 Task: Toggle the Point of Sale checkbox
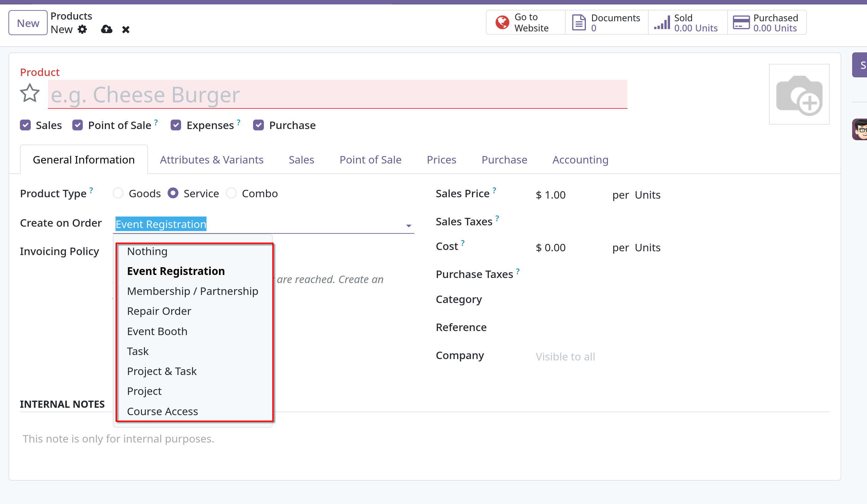(78, 125)
